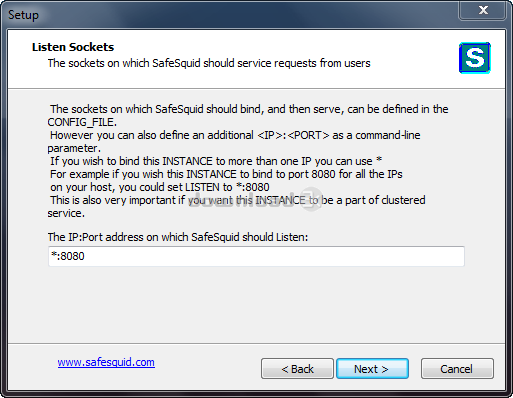Viewport: 513px width, 398px height.
Task: Close the Setup window with X
Action: point(483,10)
